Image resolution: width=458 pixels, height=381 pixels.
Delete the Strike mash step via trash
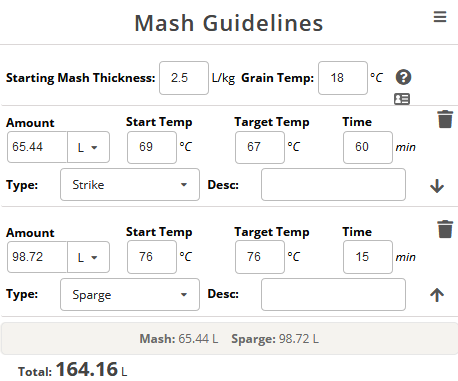pos(445,119)
